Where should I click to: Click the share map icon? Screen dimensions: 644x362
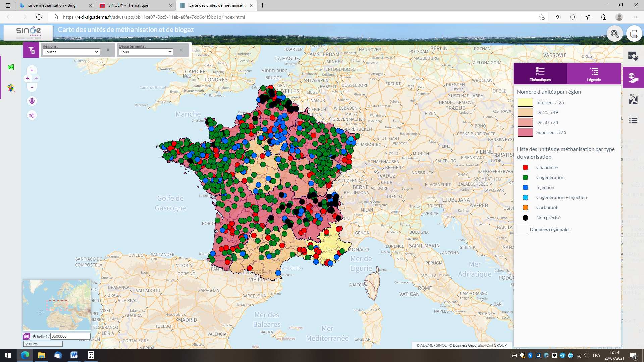(x=32, y=115)
